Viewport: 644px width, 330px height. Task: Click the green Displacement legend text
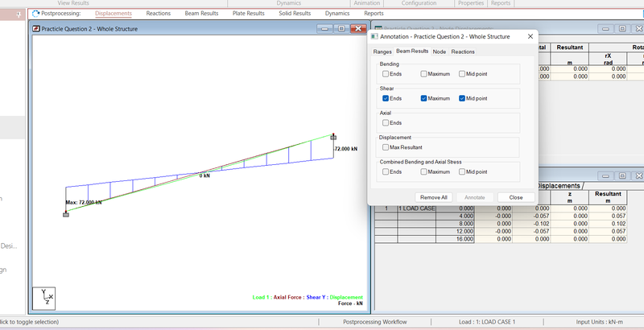[x=346, y=297]
